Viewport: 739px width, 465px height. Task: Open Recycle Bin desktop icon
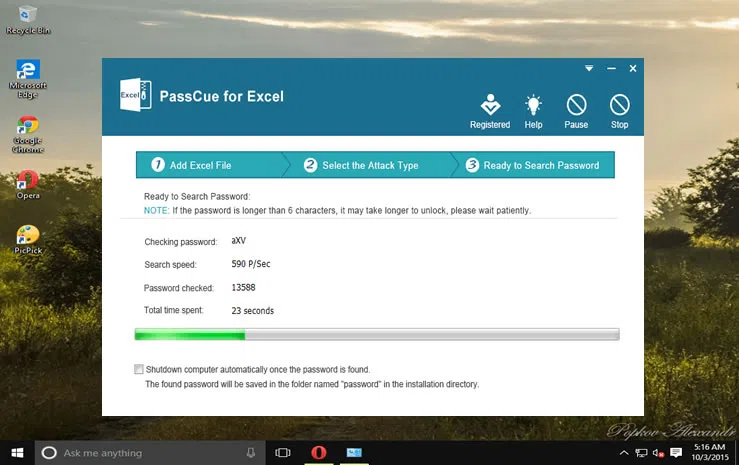tap(28, 19)
